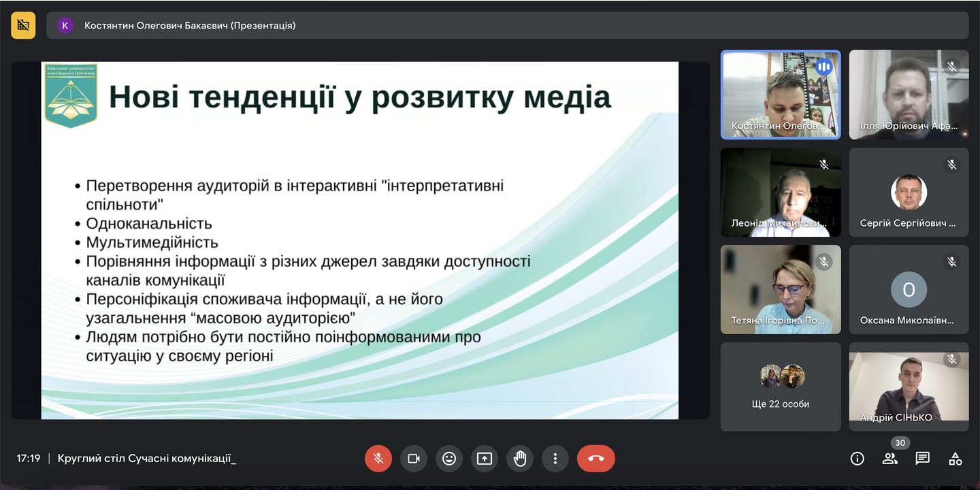Open Костянтин Олегович's video tile
980x490 pixels.
pos(781,95)
